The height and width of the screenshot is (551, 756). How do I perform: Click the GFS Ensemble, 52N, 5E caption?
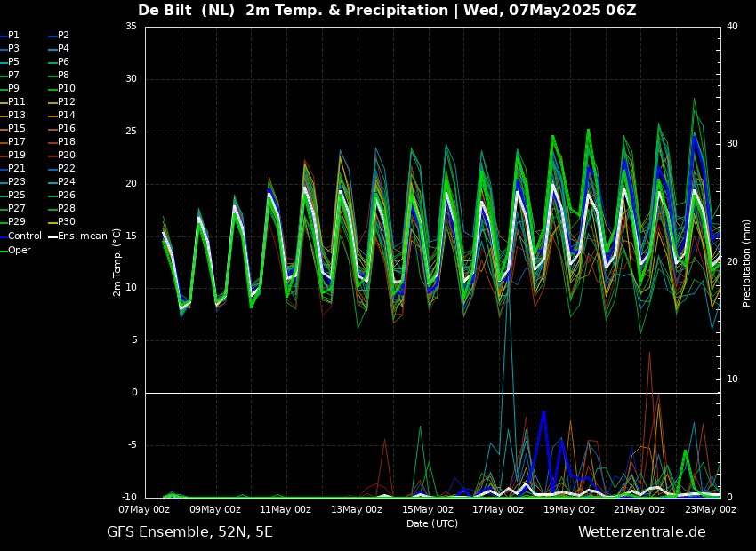pos(189,532)
